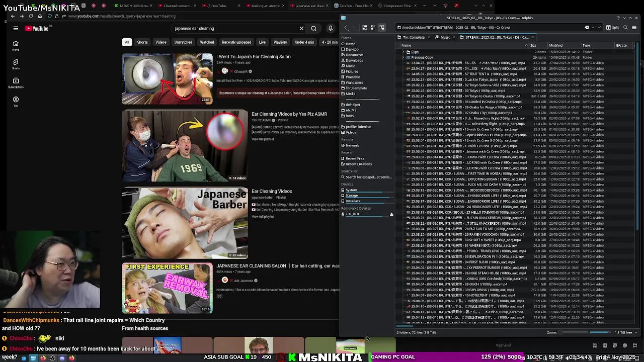Select the Watched filter chip
Screen dimensions: 644x362
(x=207, y=42)
